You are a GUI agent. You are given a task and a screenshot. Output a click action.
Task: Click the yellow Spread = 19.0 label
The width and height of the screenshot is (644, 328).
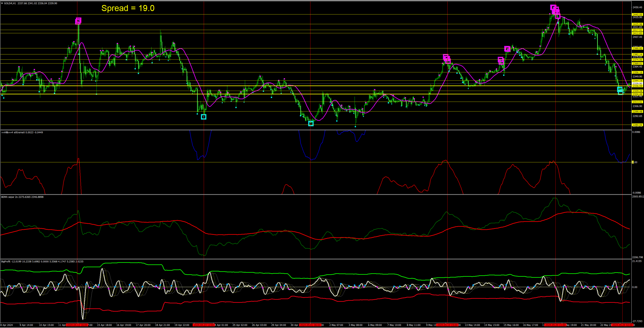[x=128, y=8]
